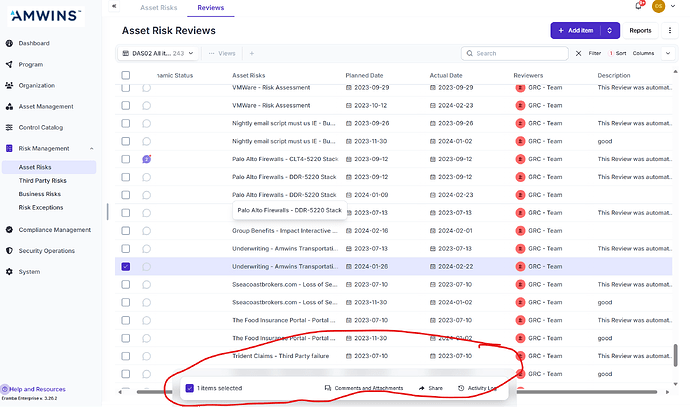The image size is (690, 407).
Task: Click the notifications bell icon
Action: tap(639, 6)
